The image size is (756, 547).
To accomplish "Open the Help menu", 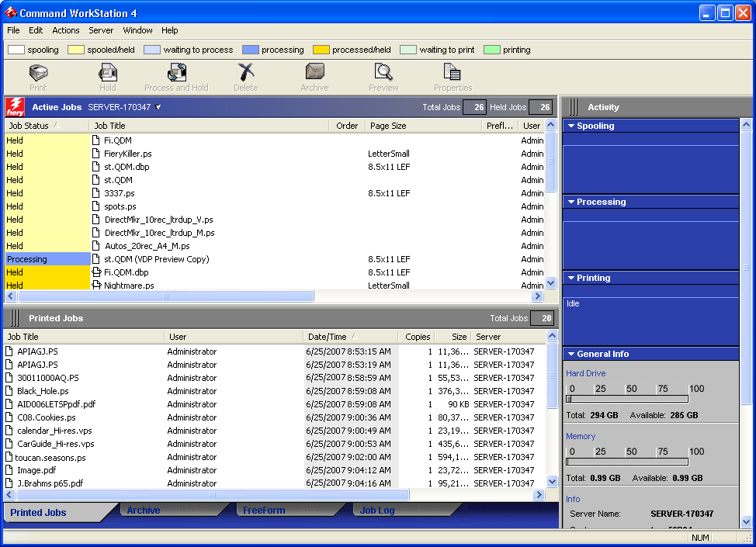I will (x=170, y=30).
